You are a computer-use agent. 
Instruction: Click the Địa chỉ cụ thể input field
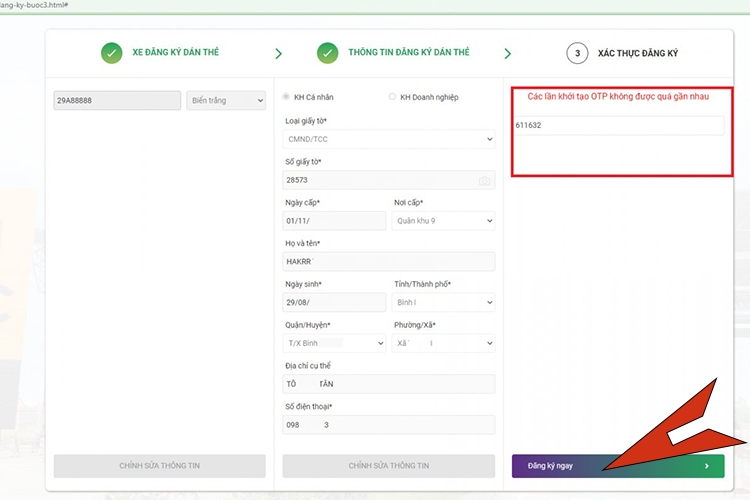[389, 384]
